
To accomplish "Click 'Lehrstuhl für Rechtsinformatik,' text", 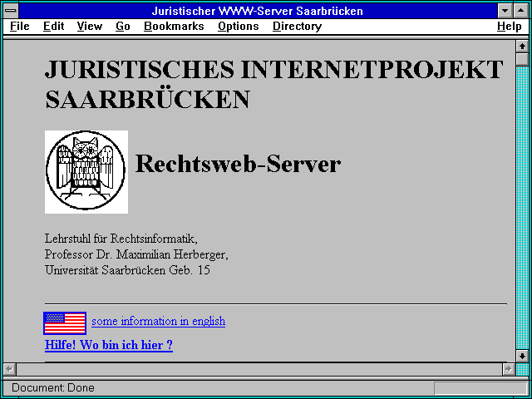I will coord(121,239).
